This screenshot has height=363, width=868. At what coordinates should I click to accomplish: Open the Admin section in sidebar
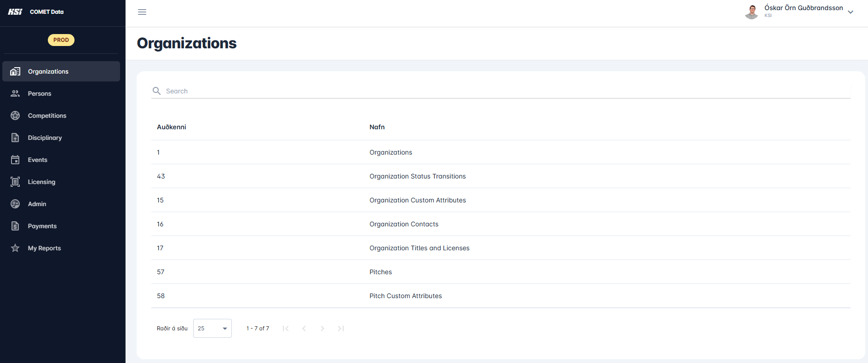pyautogui.click(x=37, y=204)
